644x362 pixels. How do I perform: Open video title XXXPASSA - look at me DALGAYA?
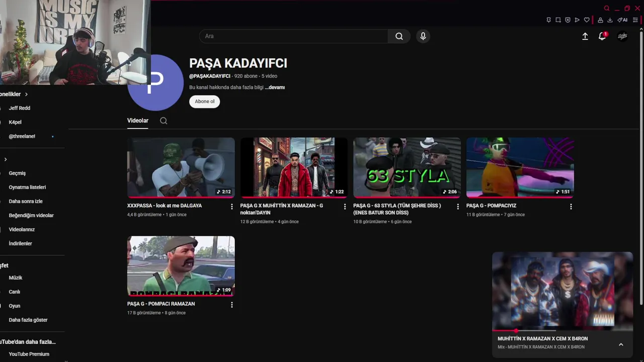165,206
